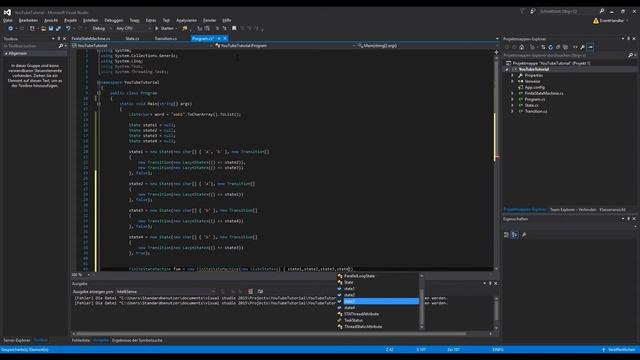Click the Veröffentlichen arrow in the status bar
Image resolution: width=640 pixels, height=360 pixels.
(604, 350)
